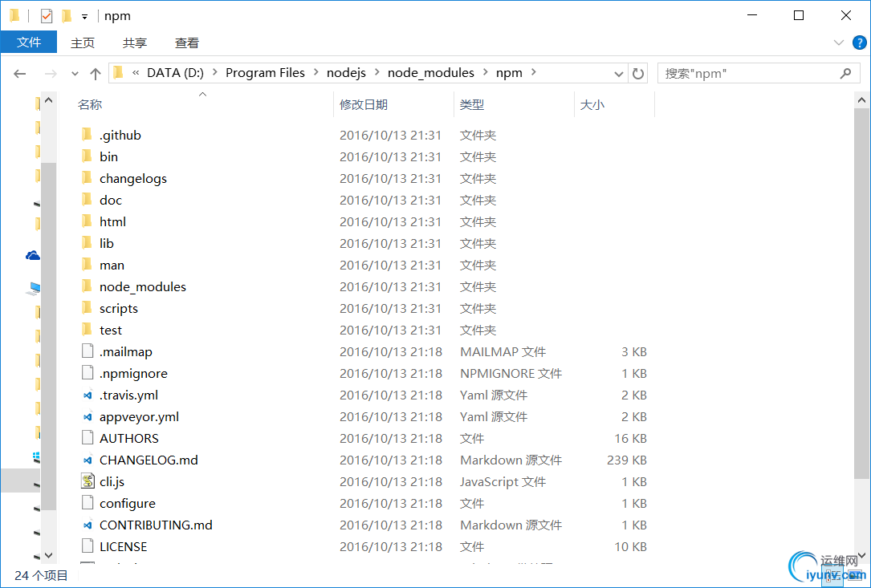Open Help via the question mark icon
The height and width of the screenshot is (588, 871).
click(859, 43)
